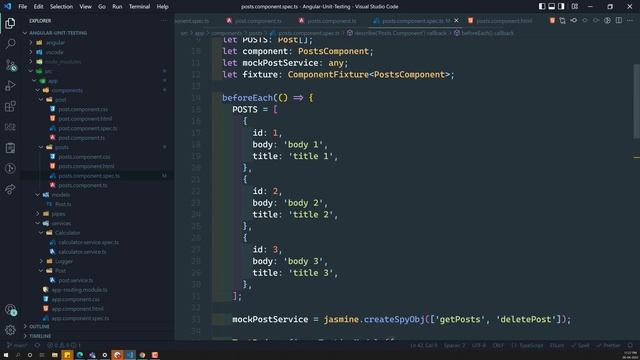The height and width of the screenshot is (360, 640).
Task: Click the Prettier status bar item
Action: (608, 345)
